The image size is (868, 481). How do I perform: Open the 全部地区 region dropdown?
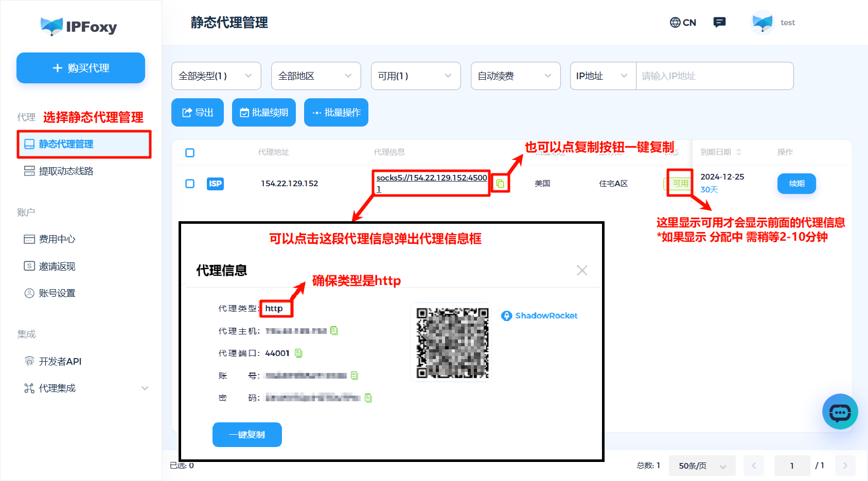316,76
